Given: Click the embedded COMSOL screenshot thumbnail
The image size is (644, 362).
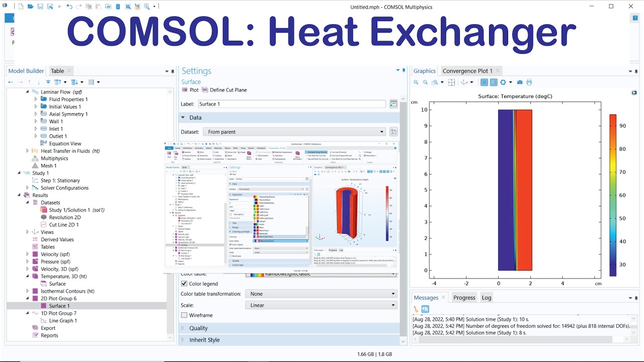Looking at the screenshot, I should (281, 207).
